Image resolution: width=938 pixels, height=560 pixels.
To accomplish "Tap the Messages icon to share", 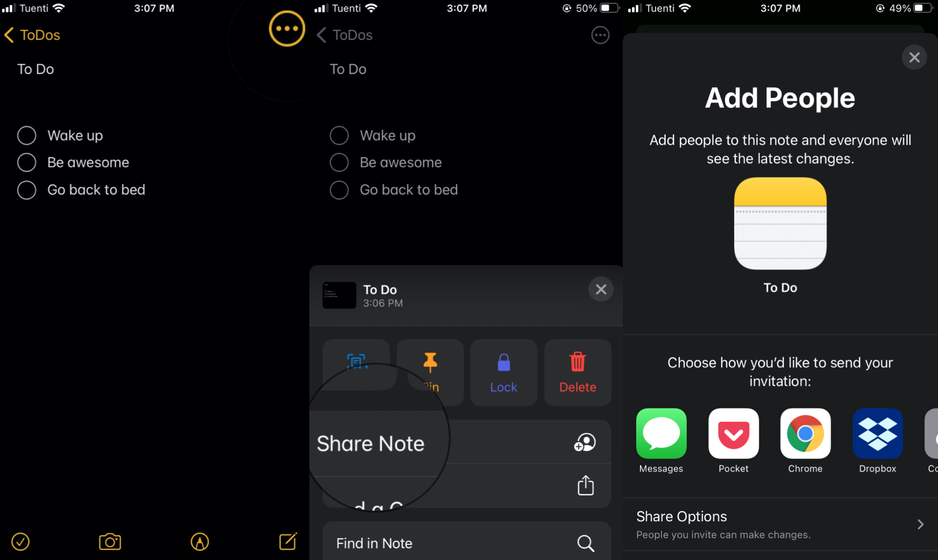I will (661, 433).
